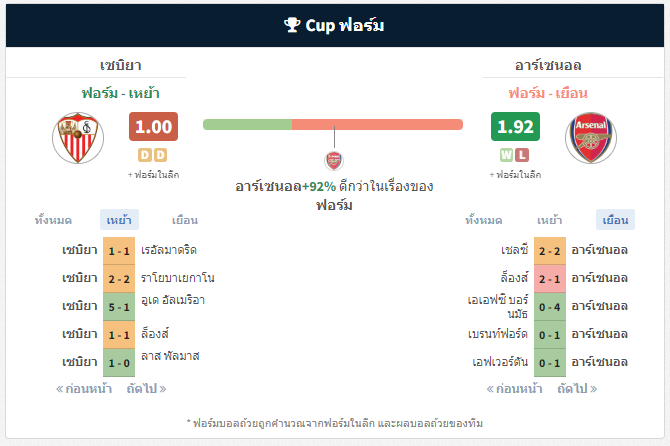Click the small Arsenal badge under the form bar
The image size is (670, 446).
point(334,161)
